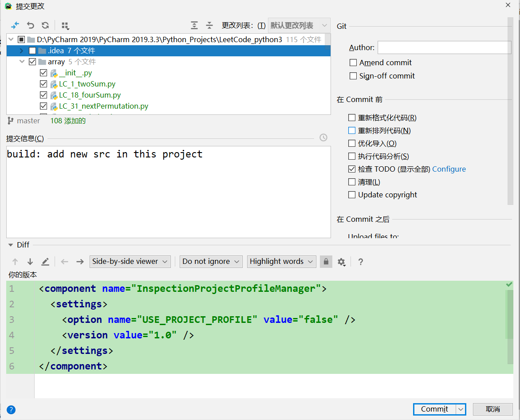Open the commit message history clock icon
Screen dimensions: 520x420
tap(323, 137)
